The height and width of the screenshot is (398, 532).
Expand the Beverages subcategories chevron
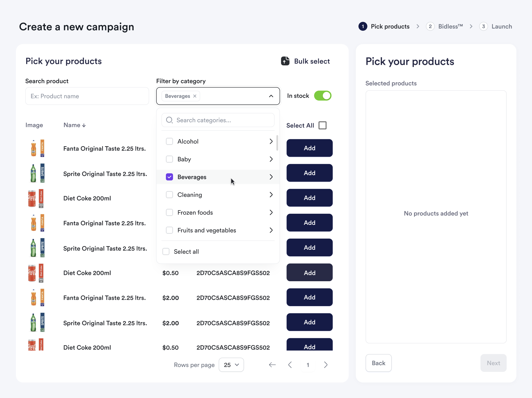click(x=271, y=177)
